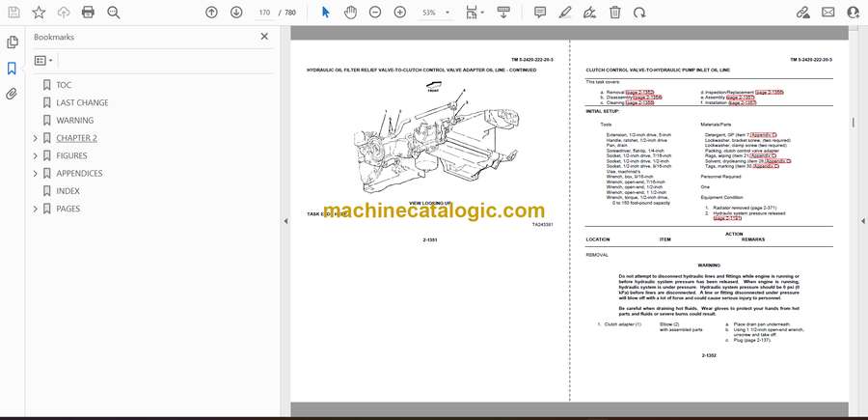The width and height of the screenshot is (868, 420).
Task: Activate the arrow selection tool
Action: tap(325, 13)
